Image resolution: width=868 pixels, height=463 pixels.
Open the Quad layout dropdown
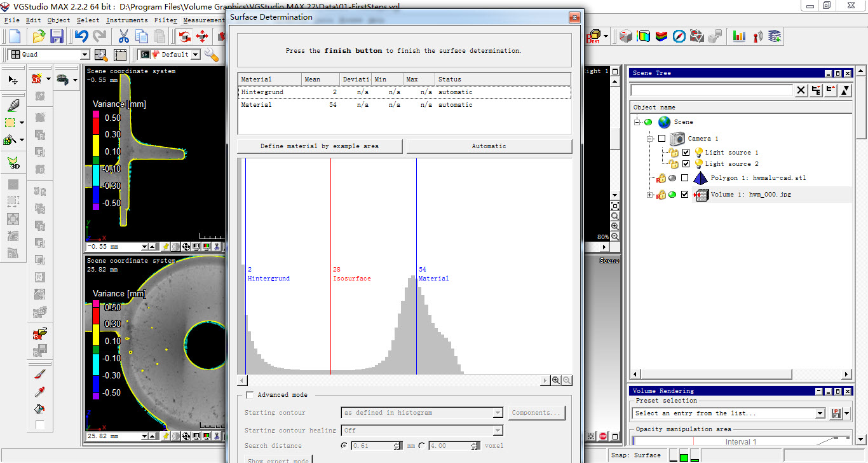[x=85, y=55]
